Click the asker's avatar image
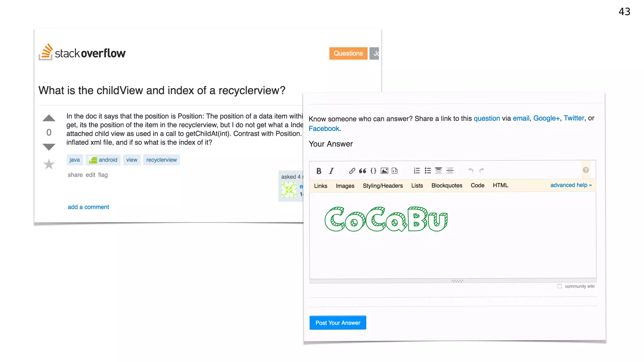Screen dimensions: 644x362 point(289,190)
